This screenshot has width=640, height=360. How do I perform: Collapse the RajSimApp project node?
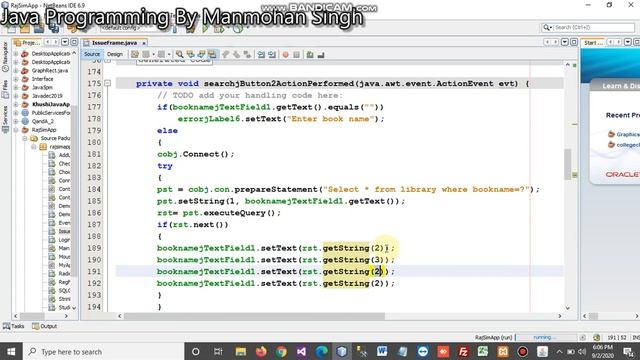16,130
